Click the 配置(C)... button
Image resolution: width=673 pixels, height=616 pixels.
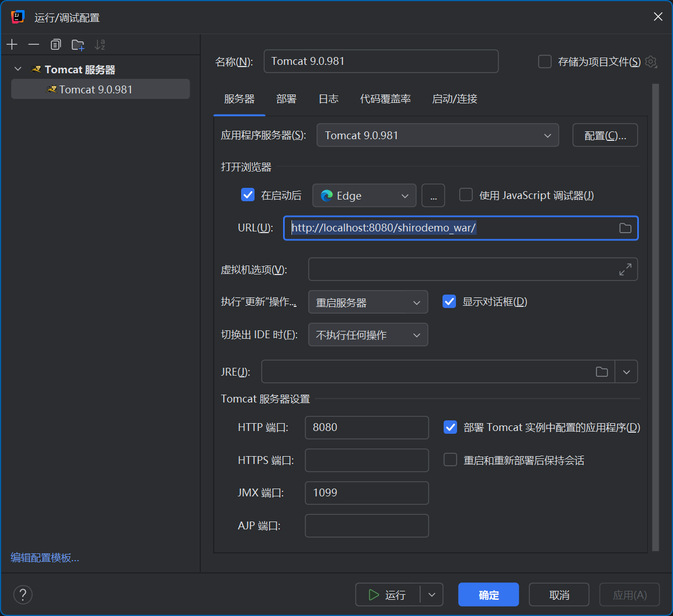pos(605,135)
